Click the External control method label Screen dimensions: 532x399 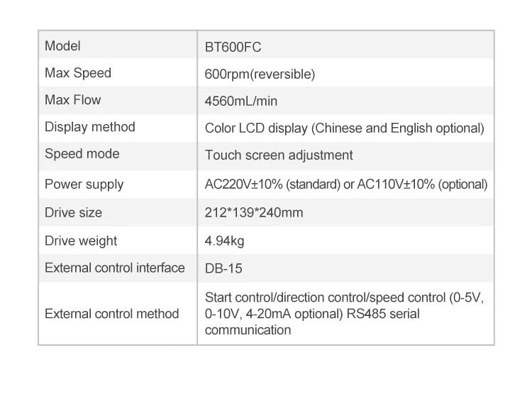112,314
